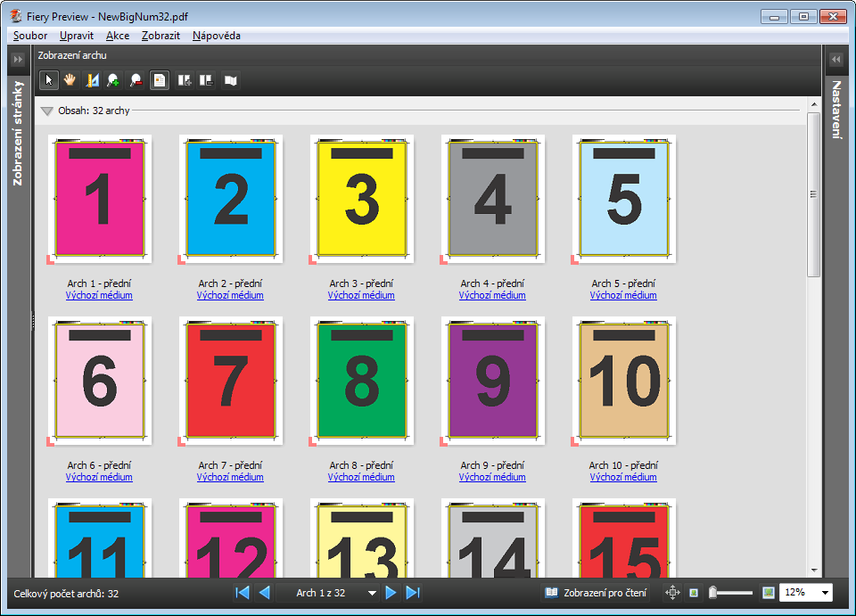The width and height of the screenshot is (856, 616).
Task: Click the large thumbnail zoom-in icon
Action: pyautogui.click(x=768, y=593)
